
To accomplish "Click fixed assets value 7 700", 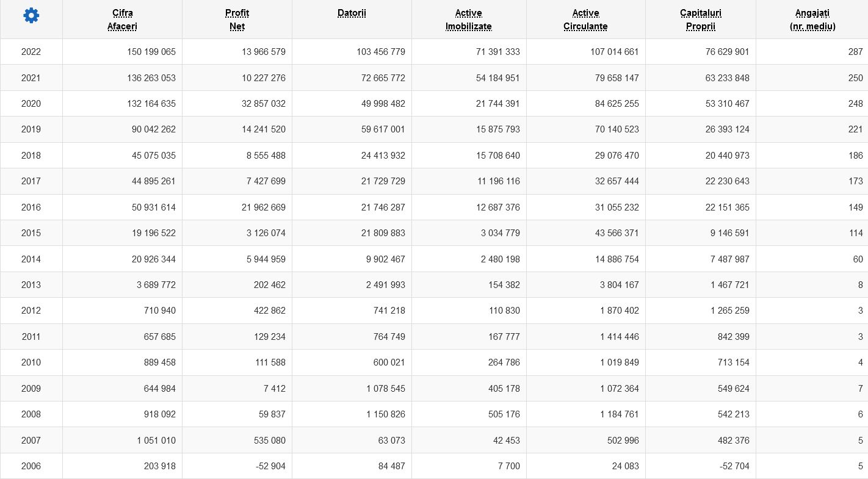I will click(509, 466).
